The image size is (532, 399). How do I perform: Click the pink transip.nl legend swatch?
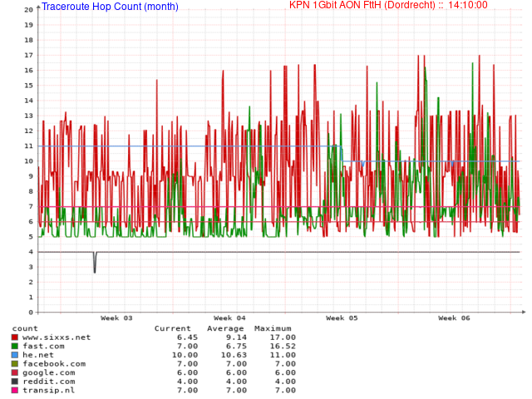(15, 390)
